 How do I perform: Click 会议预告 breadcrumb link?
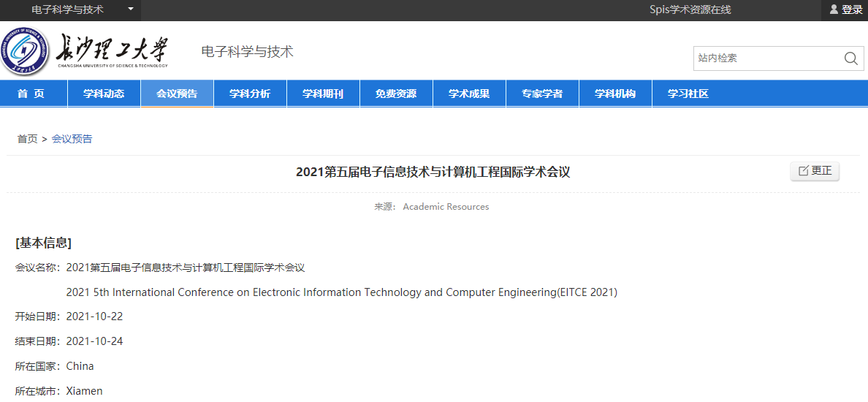72,139
